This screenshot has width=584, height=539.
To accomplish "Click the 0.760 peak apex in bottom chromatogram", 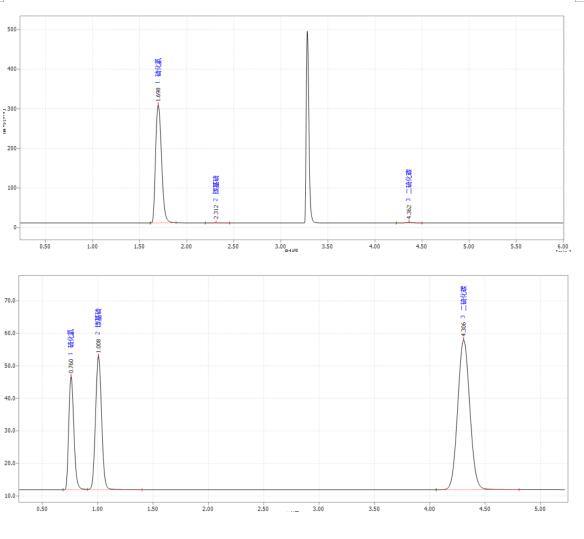I will click(71, 376).
